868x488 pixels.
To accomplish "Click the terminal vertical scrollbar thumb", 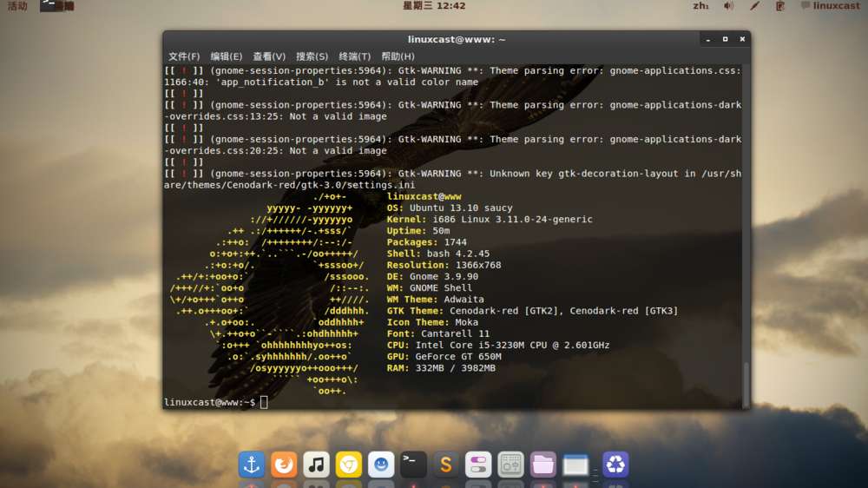I will pos(746,385).
